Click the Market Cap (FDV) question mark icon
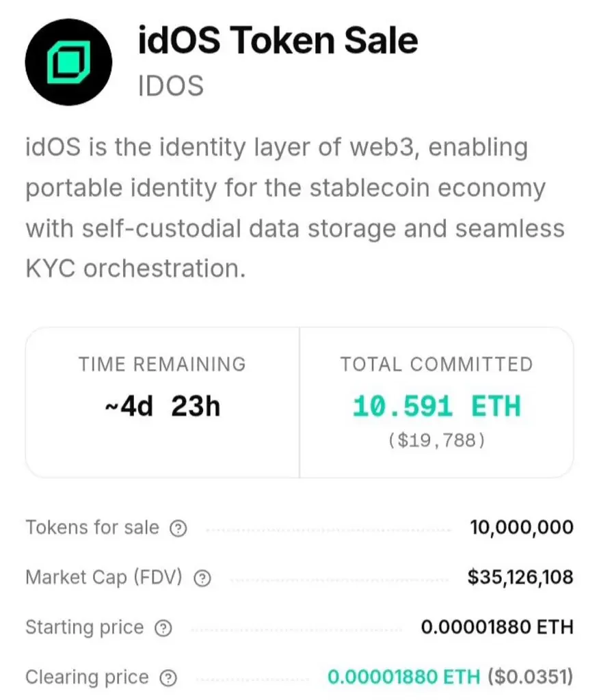 pos(202,578)
